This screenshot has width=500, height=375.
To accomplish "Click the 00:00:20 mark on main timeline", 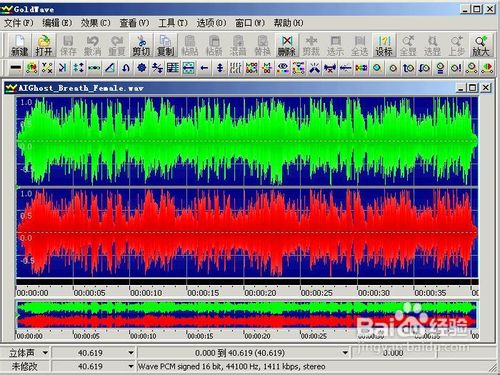I will (x=260, y=293).
